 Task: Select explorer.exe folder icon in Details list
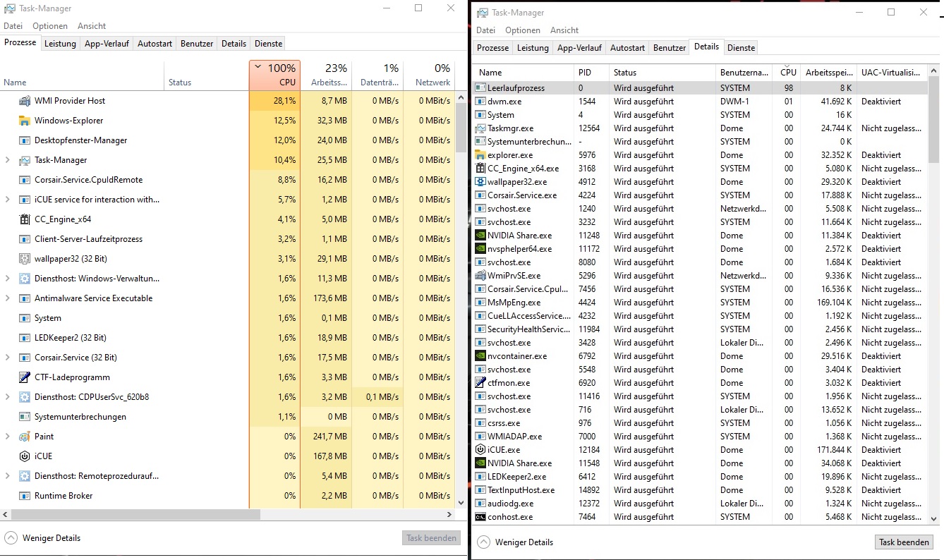pos(480,155)
